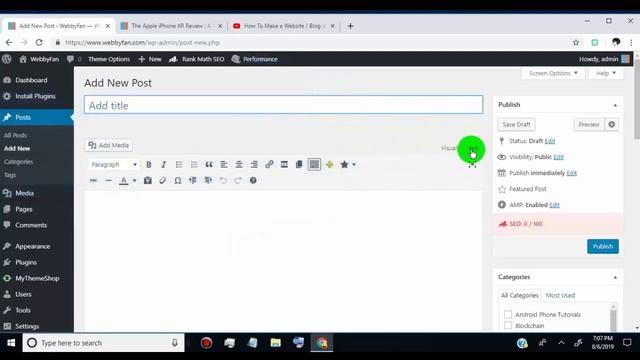Switch to the Most Used categories tab
640x360 pixels.
(x=560, y=295)
